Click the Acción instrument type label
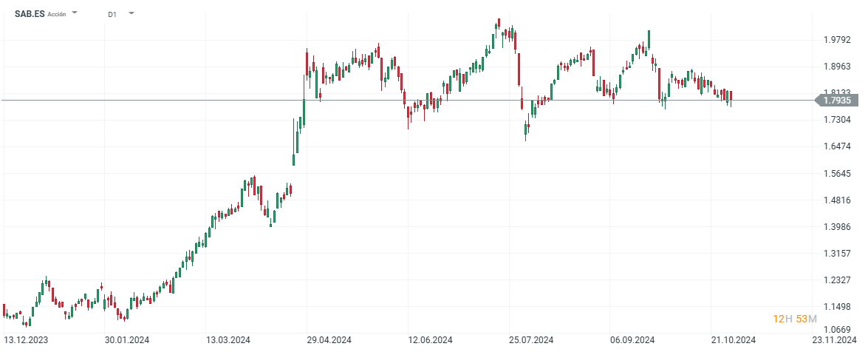The height and width of the screenshot is (352, 868). (56, 14)
